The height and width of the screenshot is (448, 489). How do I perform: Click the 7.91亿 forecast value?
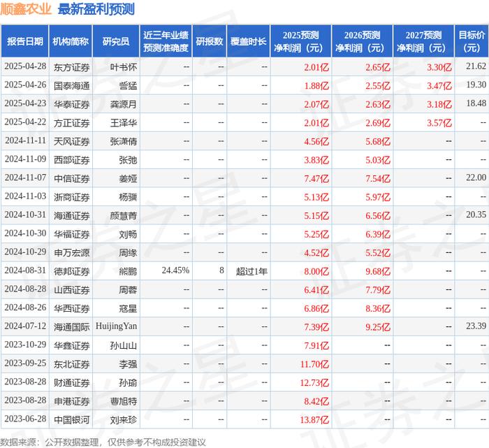pyautogui.click(x=316, y=346)
